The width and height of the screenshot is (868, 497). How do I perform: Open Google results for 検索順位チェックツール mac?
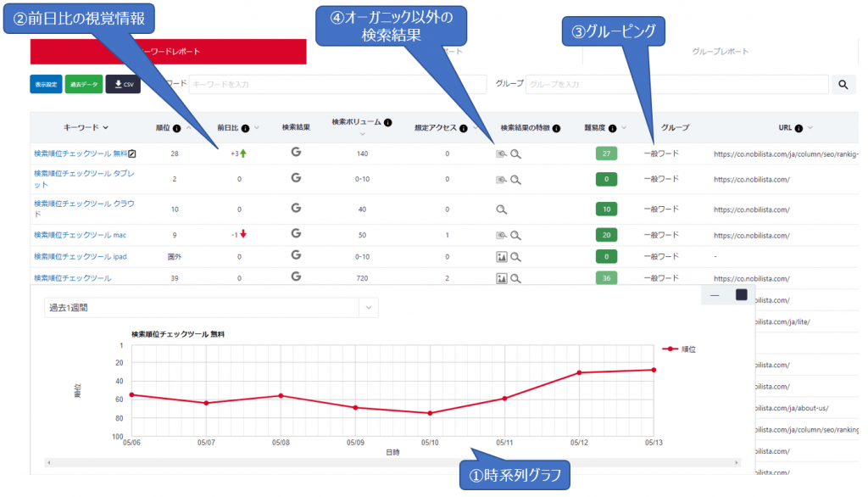click(296, 234)
